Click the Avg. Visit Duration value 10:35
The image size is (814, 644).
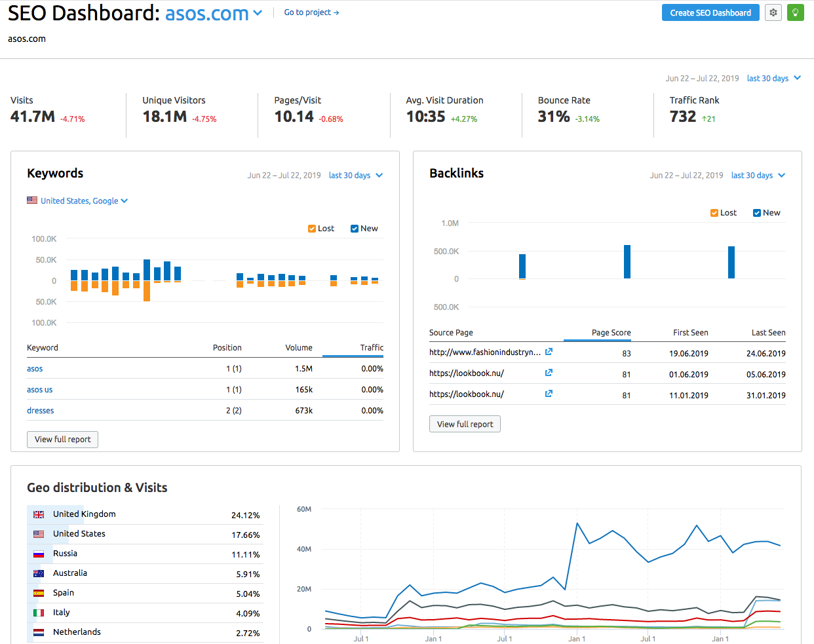[426, 117]
